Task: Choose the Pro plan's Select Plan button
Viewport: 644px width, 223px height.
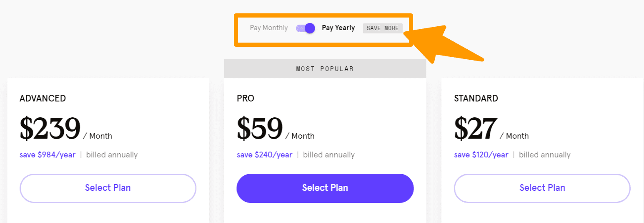Action: coord(325,188)
